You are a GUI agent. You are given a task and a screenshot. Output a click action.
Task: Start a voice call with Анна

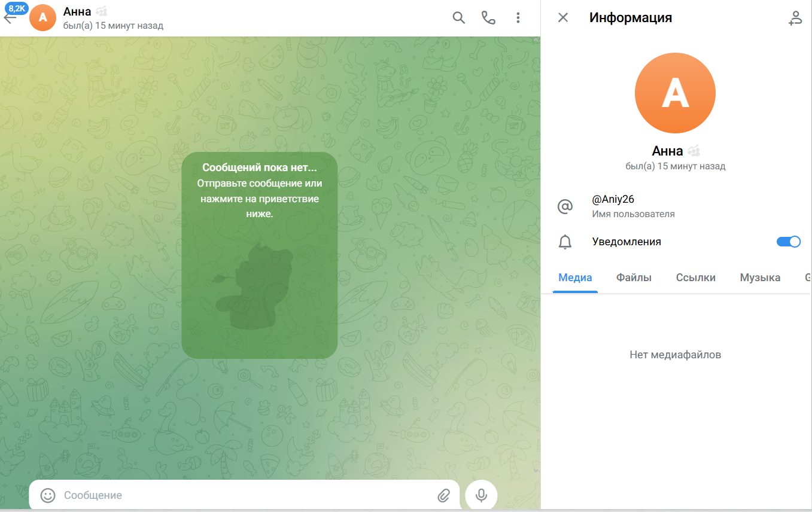coord(488,18)
